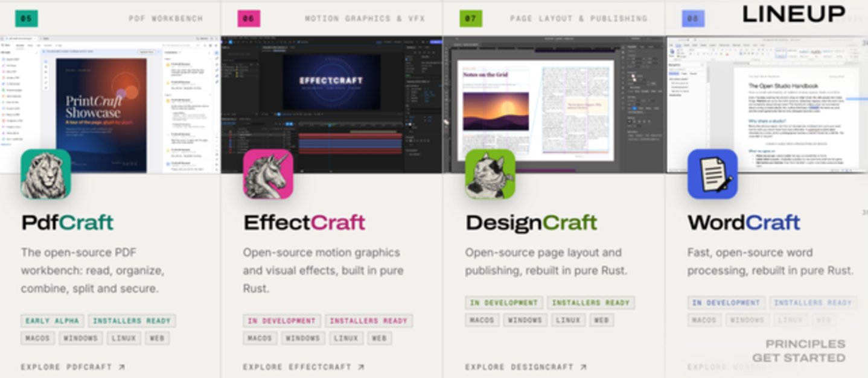868x378 pixels.
Task: Click the green 07 number badge
Action: tap(471, 18)
